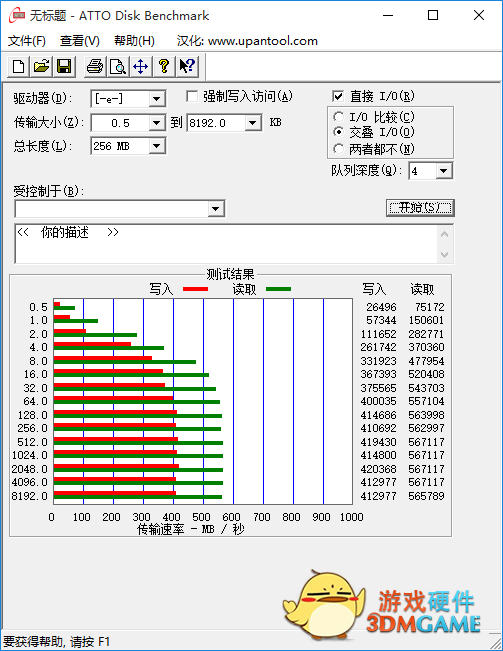The height and width of the screenshot is (651, 503).
Task: Uncheck the 直接 I/O checkbox
Action: click(338, 96)
